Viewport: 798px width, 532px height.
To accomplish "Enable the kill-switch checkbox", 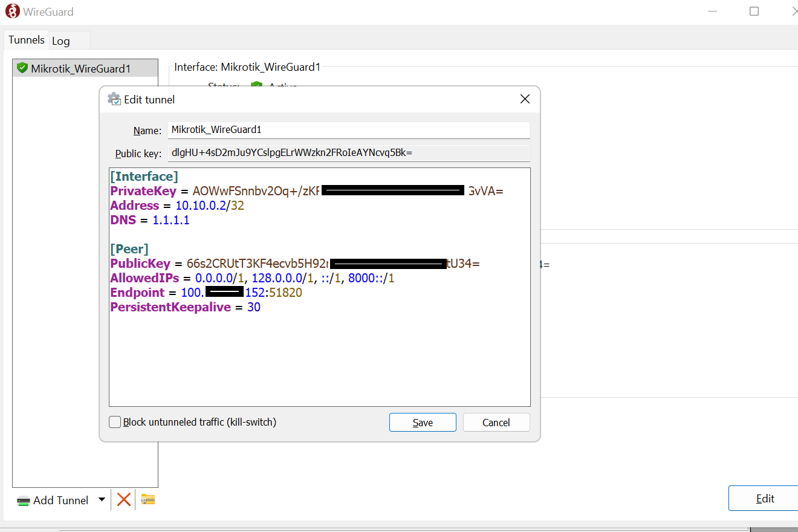I will pyautogui.click(x=114, y=422).
